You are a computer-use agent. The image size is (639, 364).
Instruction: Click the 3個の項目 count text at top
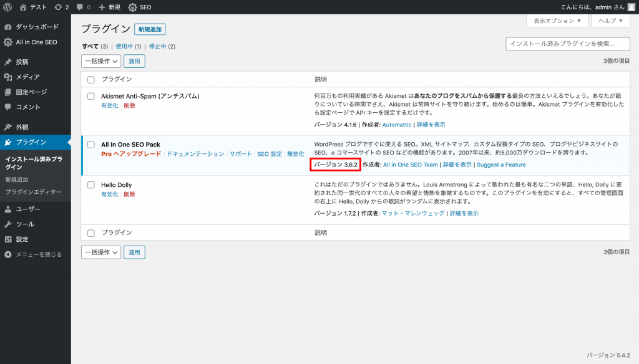click(617, 61)
